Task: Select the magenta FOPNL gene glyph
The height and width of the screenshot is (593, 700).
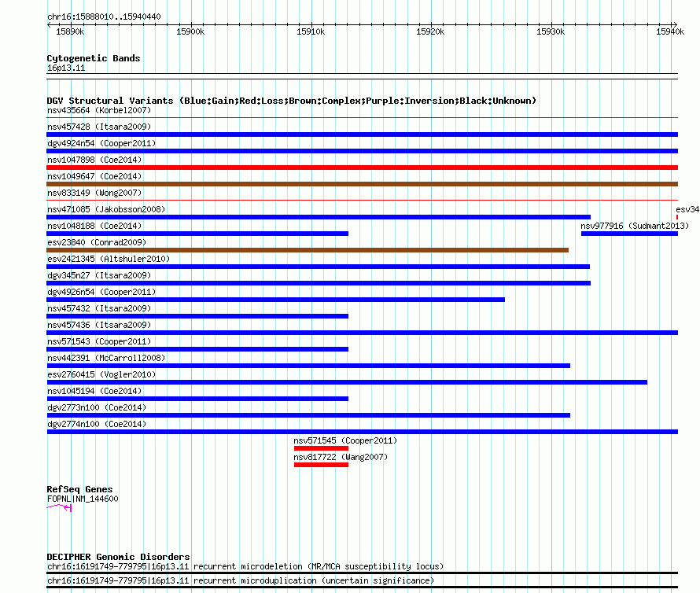Action: [59, 507]
